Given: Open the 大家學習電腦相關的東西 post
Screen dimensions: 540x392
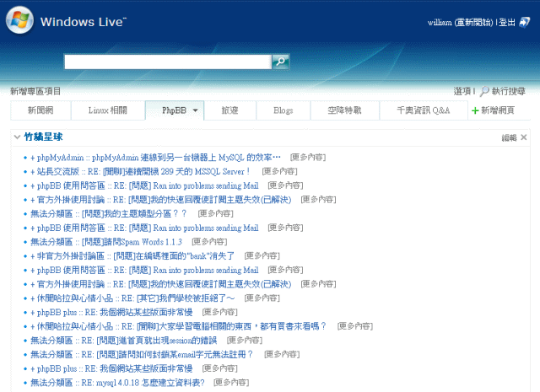Looking at the screenshot, I should pyautogui.click(x=178, y=326).
